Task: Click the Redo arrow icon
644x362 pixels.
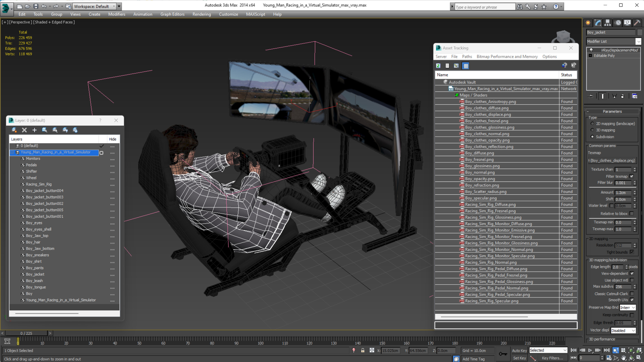Action: pyautogui.click(x=56, y=6)
